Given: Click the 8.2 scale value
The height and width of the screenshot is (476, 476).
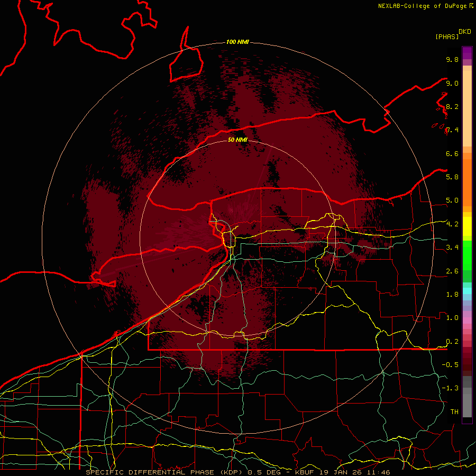Looking at the screenshot, I should click(452, 106).
